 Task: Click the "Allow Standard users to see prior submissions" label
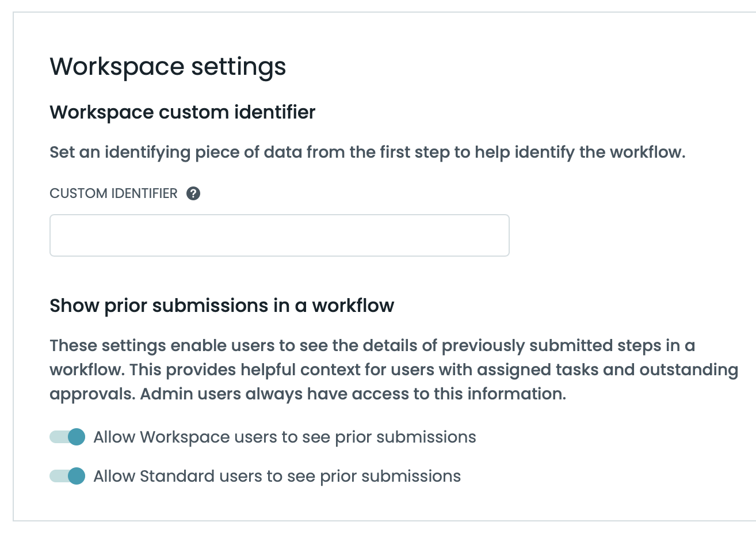click(277, 477)
